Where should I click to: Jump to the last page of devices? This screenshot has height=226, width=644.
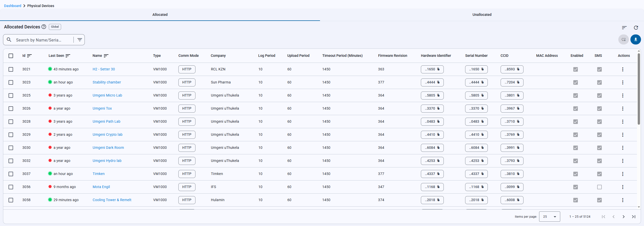click(x=633, y=217)
